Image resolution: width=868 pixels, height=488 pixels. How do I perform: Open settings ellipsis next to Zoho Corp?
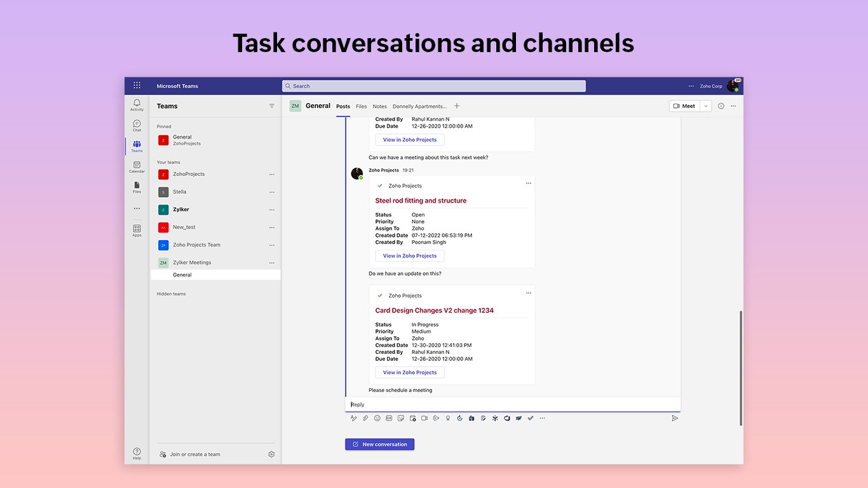[x=691, y=86]
